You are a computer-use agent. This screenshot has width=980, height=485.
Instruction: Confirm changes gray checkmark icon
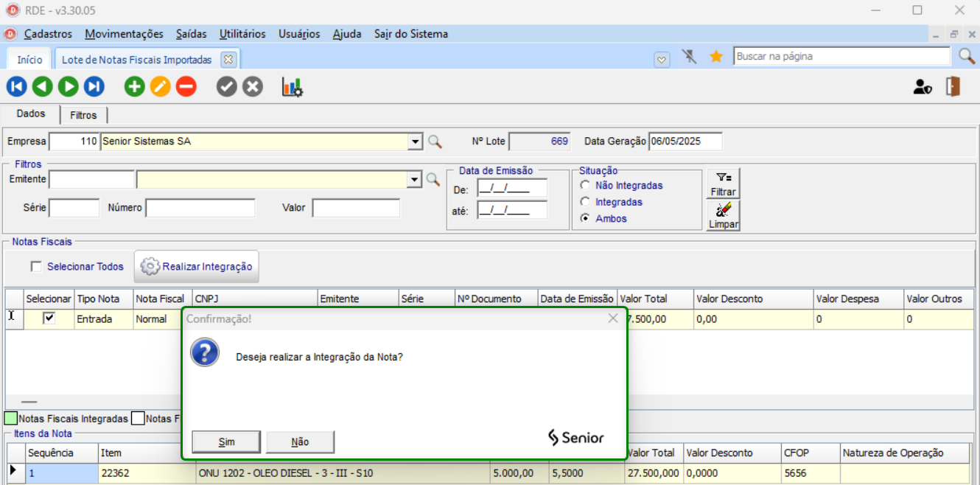(226, 87)
